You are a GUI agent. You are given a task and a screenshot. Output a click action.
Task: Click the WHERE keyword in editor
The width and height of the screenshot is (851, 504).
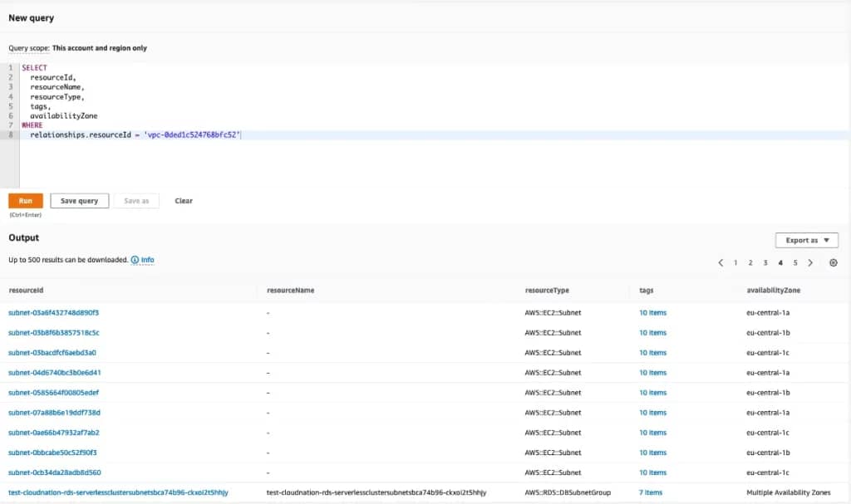32,125
